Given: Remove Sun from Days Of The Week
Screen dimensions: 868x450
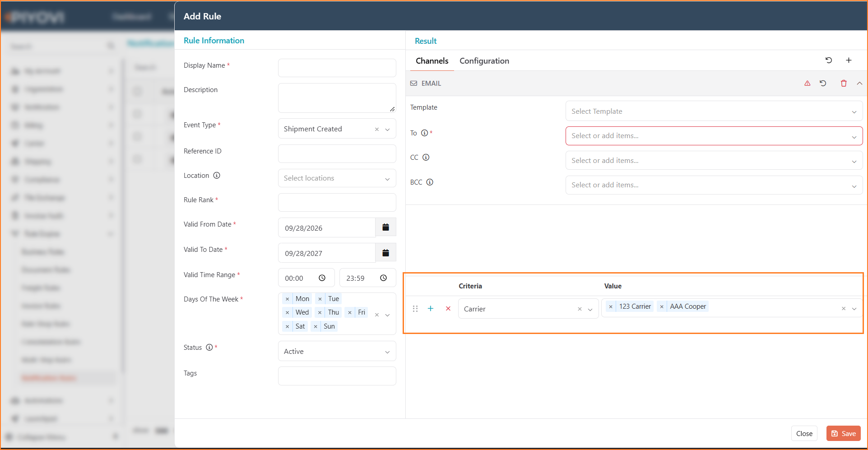Looking at the screenshot, I should [316, 326].
